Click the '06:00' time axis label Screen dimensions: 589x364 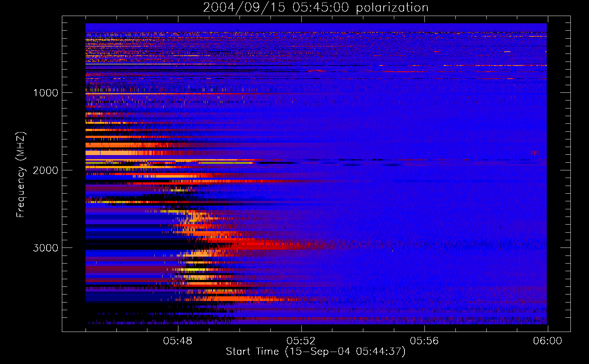548,341
